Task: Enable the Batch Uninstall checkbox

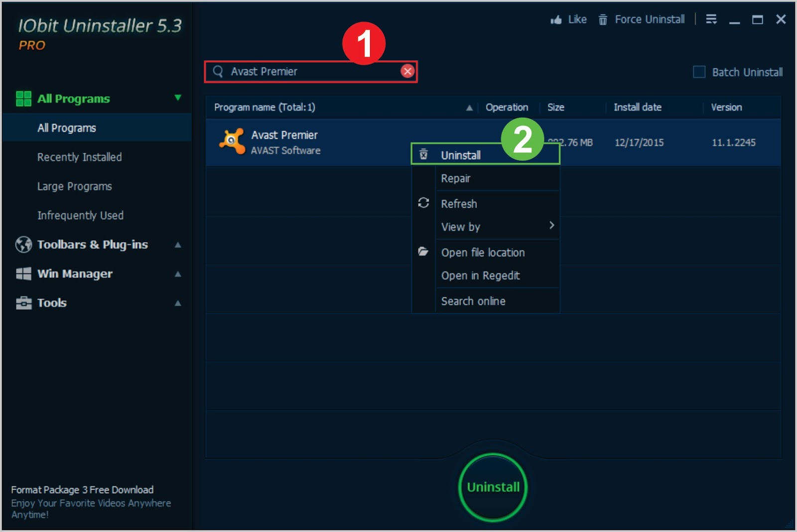Action: [699, 72]
